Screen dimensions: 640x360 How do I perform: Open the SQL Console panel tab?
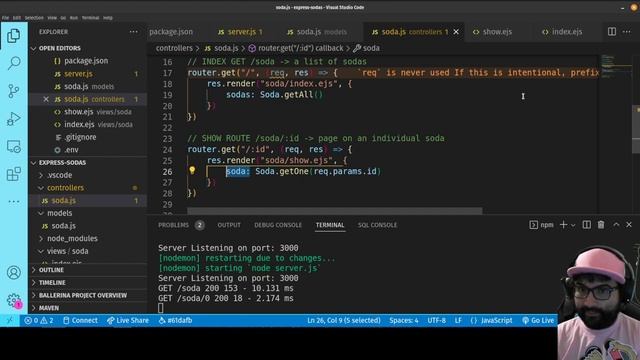377,225
